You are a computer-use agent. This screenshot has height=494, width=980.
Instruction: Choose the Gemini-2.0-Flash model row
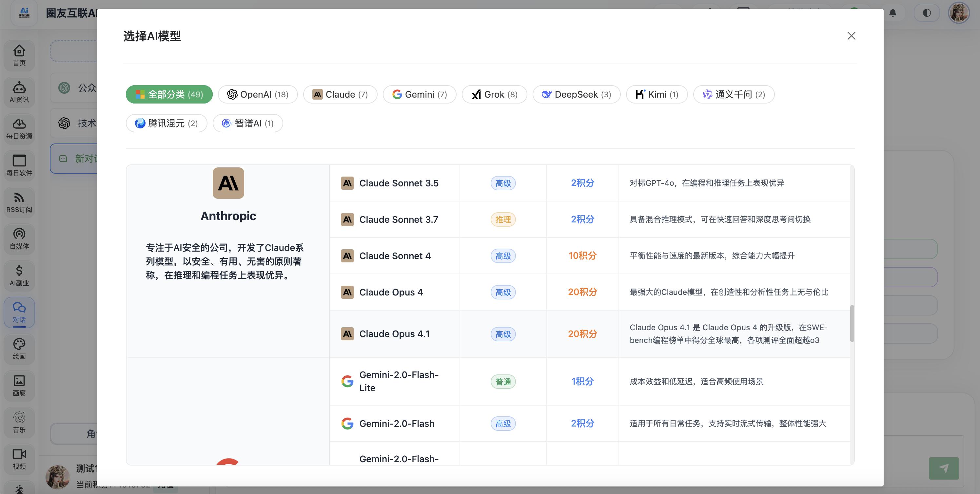[x=590, y=423]
